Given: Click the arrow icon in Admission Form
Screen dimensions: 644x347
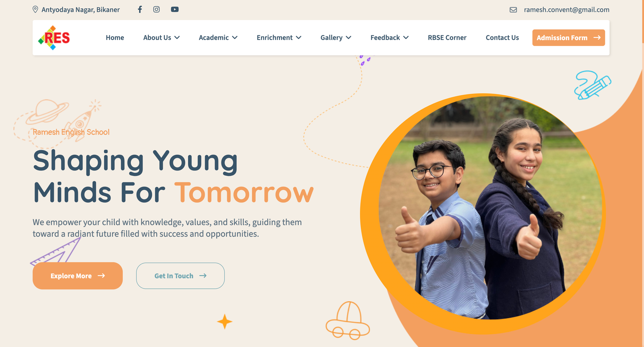Looking at the screenshot, I should [597, 37].
